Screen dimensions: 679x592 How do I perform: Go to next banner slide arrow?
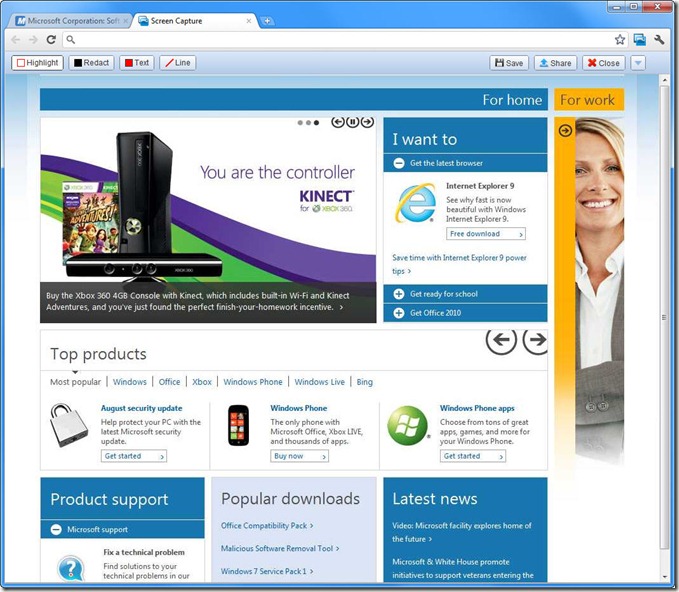(x=367, y=122)
